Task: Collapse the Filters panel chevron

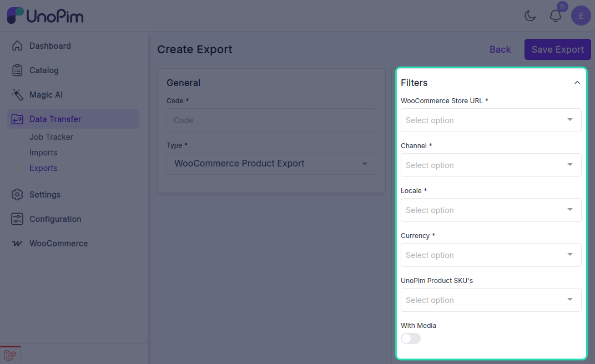Action: (x=577, y=83)
